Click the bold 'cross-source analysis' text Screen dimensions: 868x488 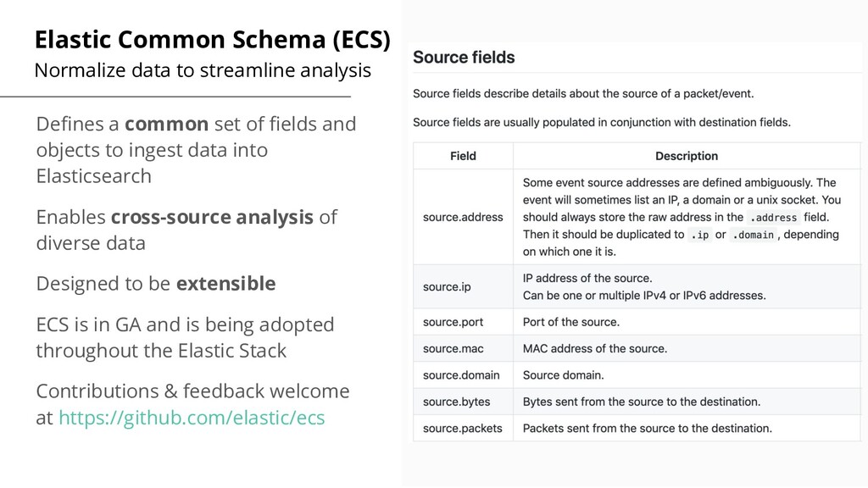tap(212, 218)
